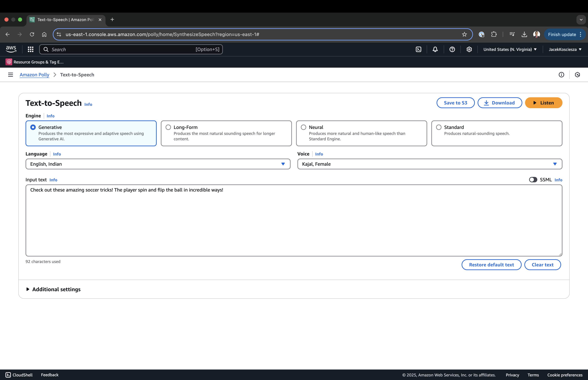Select the Long-Form engine
588x380 pixels.
(x=226, y=133)
